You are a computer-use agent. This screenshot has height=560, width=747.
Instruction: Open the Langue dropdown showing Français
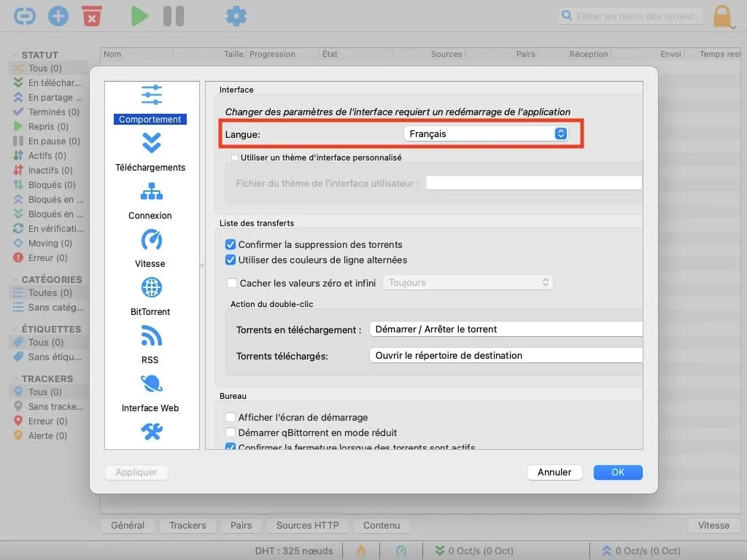(486, 134)
